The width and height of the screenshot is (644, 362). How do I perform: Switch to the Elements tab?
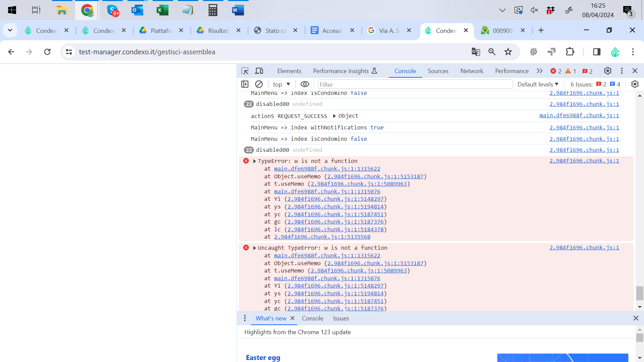pyautogui.click(x=289, y=71)
